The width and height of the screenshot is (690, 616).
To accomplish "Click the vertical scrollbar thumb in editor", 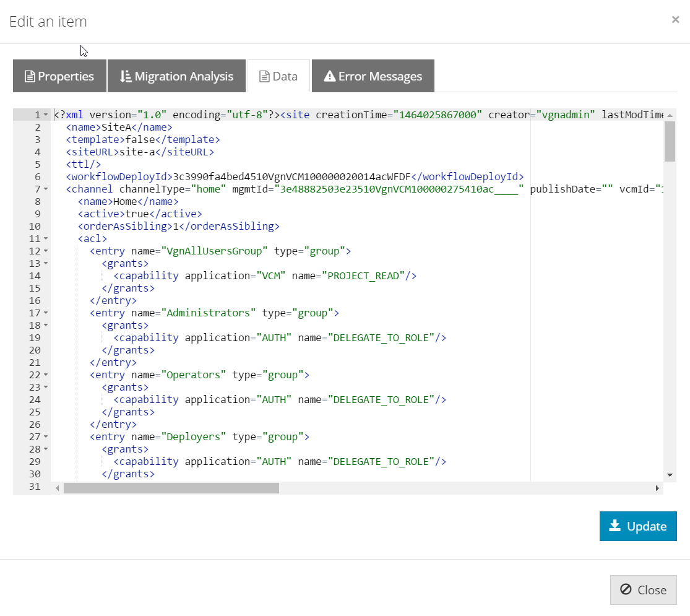I will click(670, 141).
